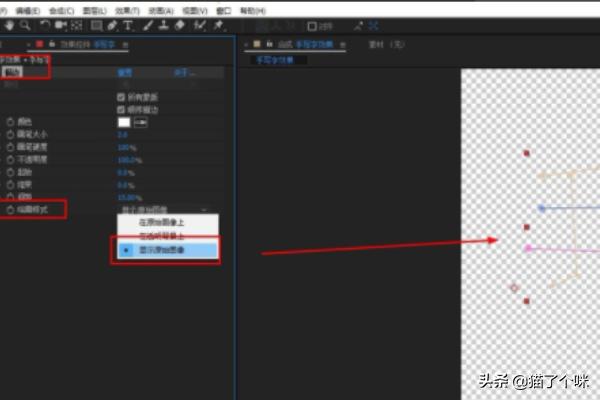This screenshot has width=600, height=400.
Task: Toggle the 顺序描边 checkbox
Action: 121,110
